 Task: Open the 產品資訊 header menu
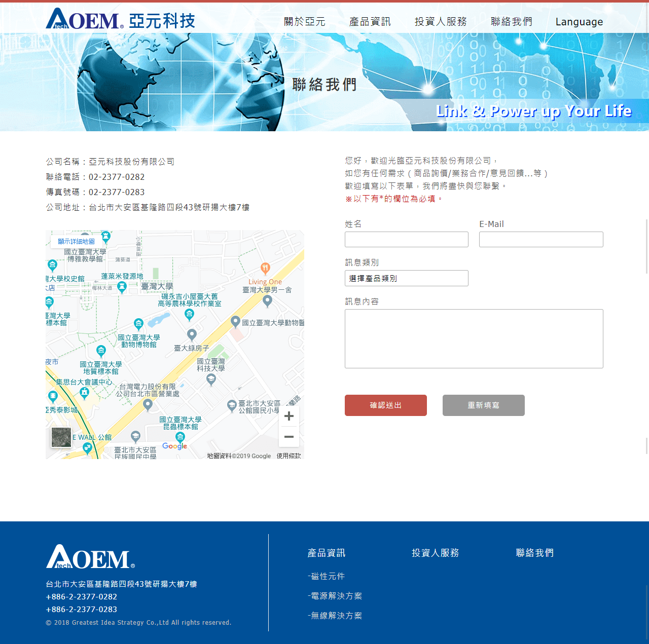pyautogui.click(x=370, y=22)
